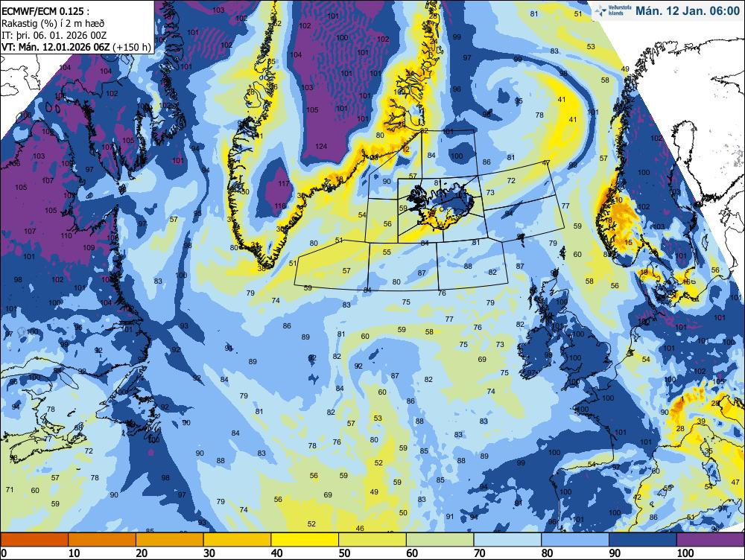Click the legend tick label 50
The height and width of the screenshot is (560, 745).
coord(344,553)
